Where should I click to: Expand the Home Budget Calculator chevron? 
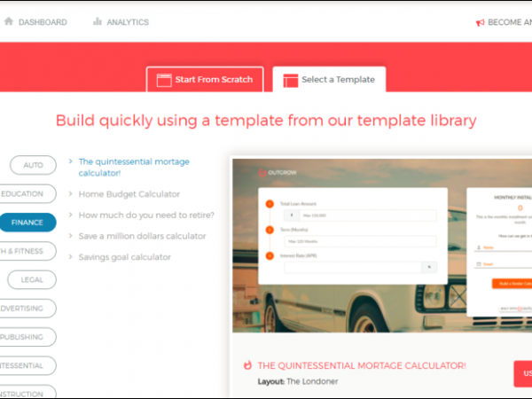(70, 193)
